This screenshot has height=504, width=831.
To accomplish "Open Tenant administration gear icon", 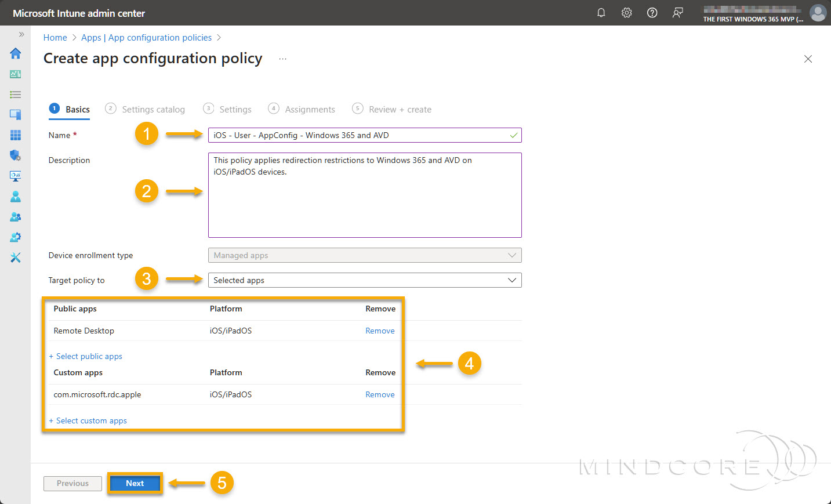I will point(16,237).
